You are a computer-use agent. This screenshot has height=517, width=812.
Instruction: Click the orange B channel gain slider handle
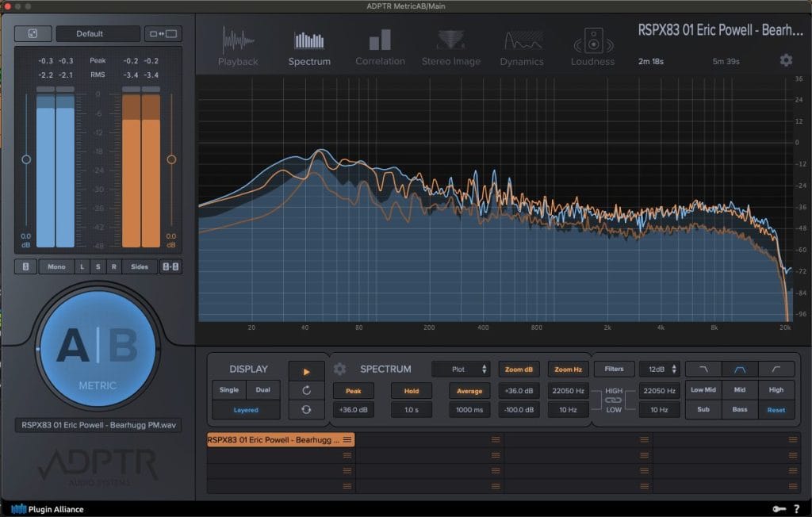tap(170, 159)
